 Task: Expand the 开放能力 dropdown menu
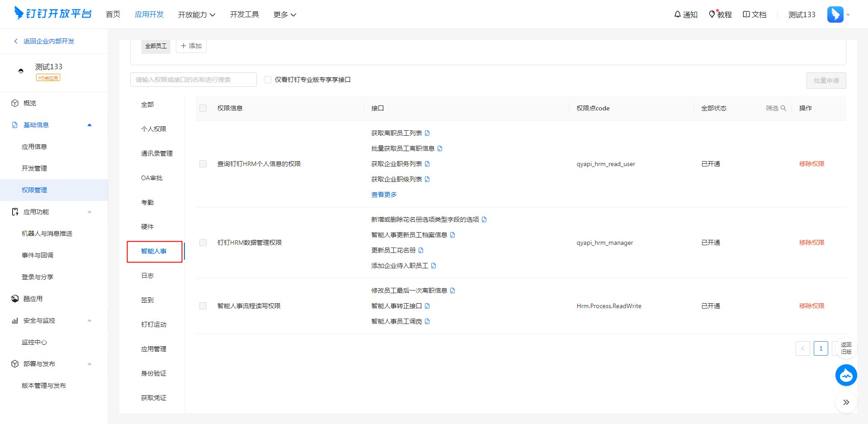click(x=196, y=14)
